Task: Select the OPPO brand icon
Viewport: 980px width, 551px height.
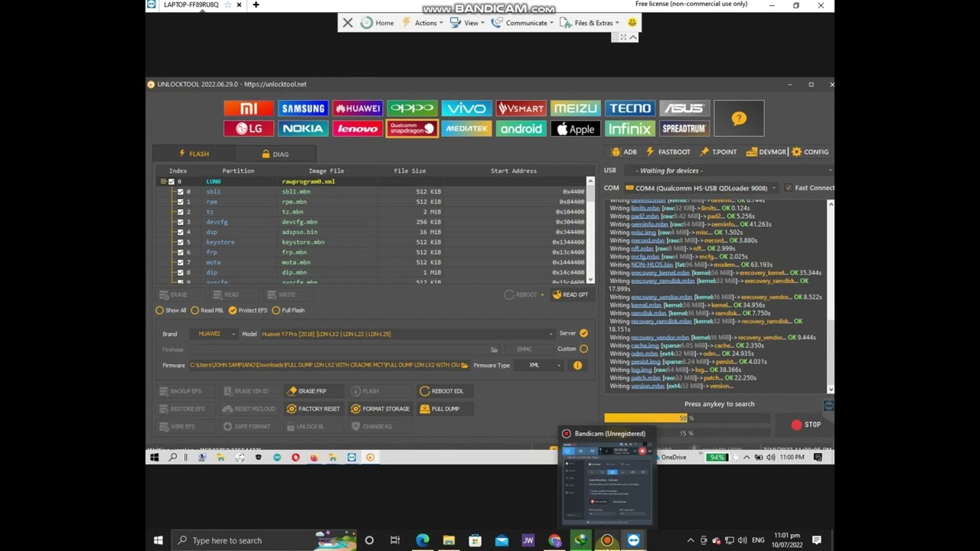Action: (411, 109)
